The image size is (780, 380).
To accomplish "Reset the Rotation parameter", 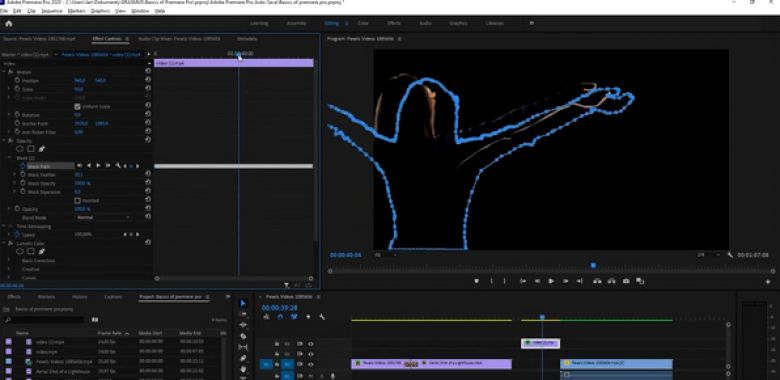I will point(148,114).
